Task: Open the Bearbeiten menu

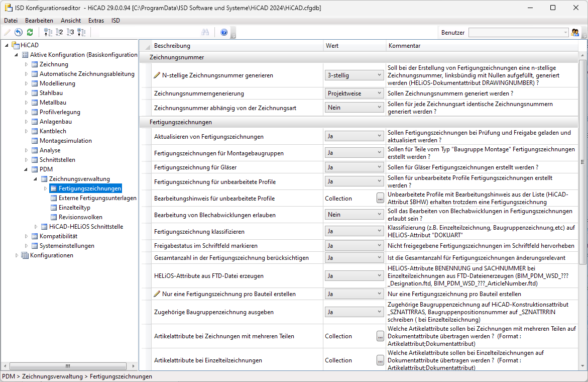Action: 39,21
